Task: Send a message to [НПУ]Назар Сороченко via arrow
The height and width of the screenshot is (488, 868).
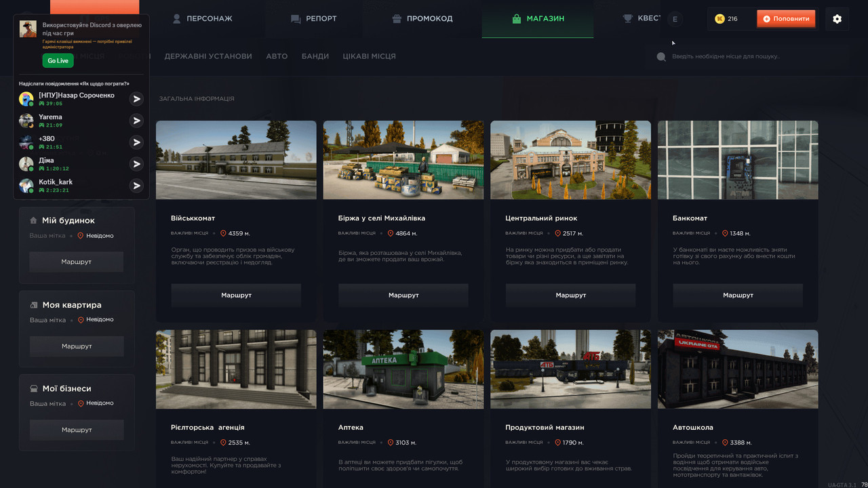Action: (136, 99)
